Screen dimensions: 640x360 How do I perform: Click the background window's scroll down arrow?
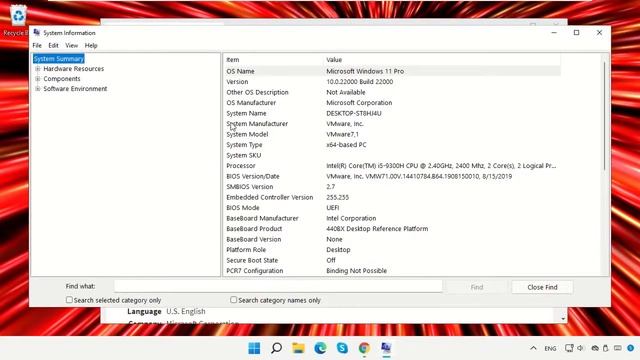point(563,318)
